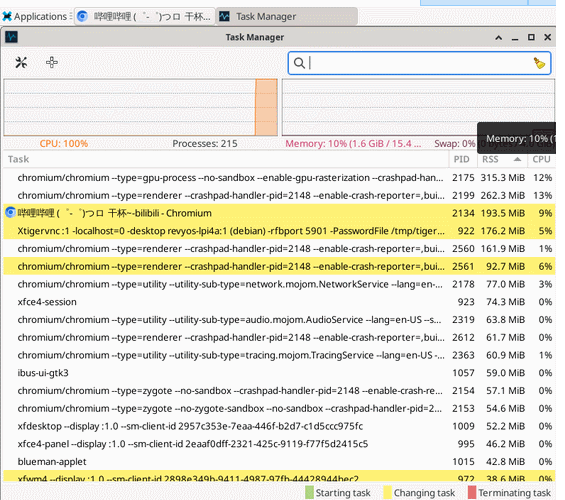Clear the search field with the broom icon
The image size is (565, 500).
pyautogui.click(x=539, y=63)
